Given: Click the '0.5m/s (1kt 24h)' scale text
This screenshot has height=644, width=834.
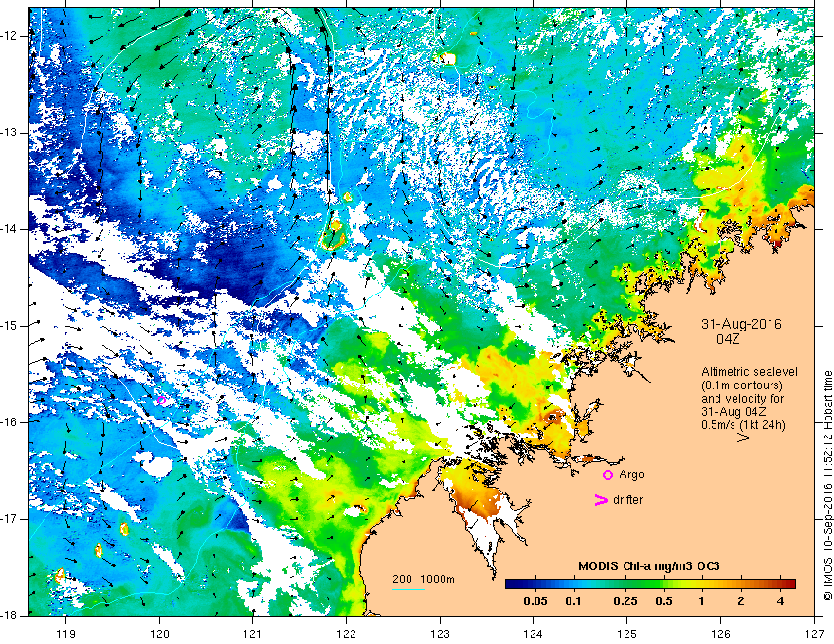Looking at the screenshot, I should click(743, 425).
